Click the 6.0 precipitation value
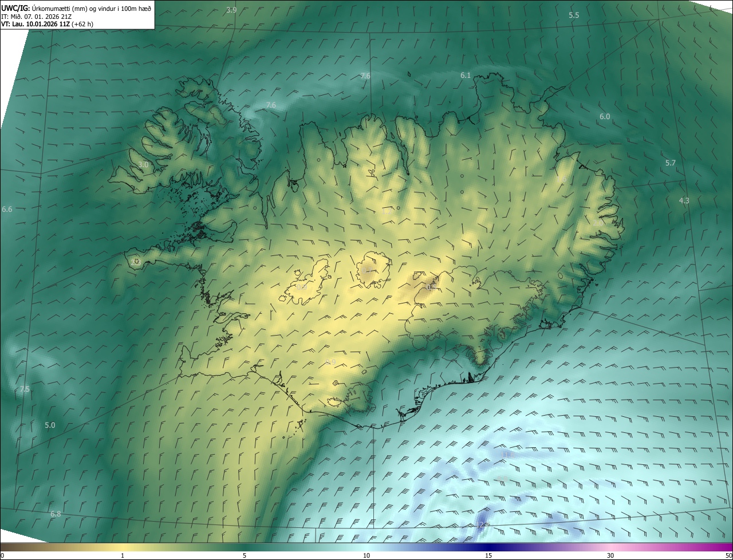733x560 pixels. (605, 117)
